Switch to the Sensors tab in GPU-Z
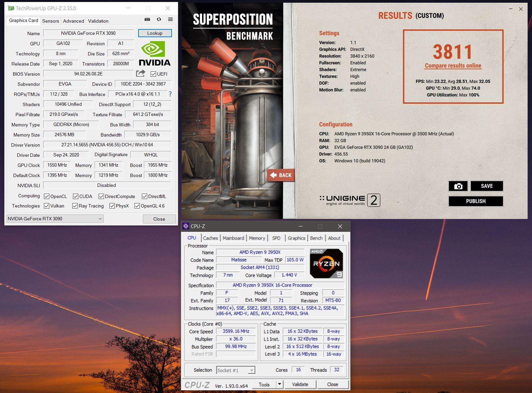Screen dimensions: 532x393 51,21
